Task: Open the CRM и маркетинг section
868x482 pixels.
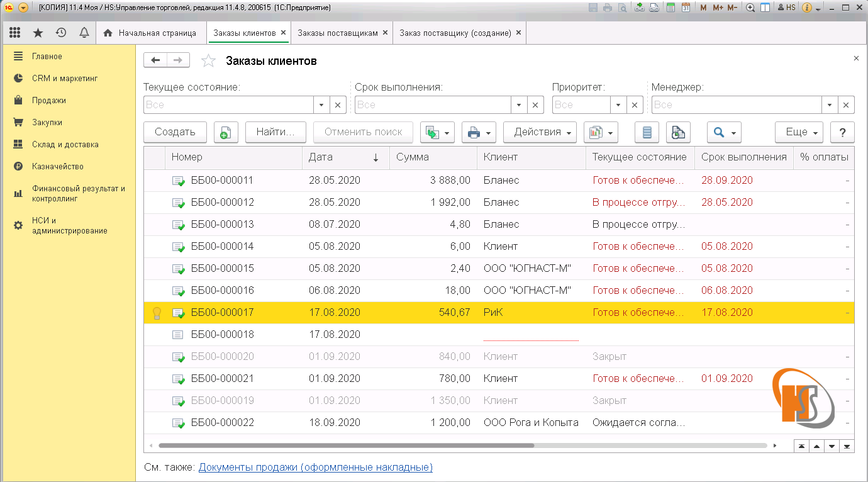Action: pyautogui.click(x=69, y=79)
